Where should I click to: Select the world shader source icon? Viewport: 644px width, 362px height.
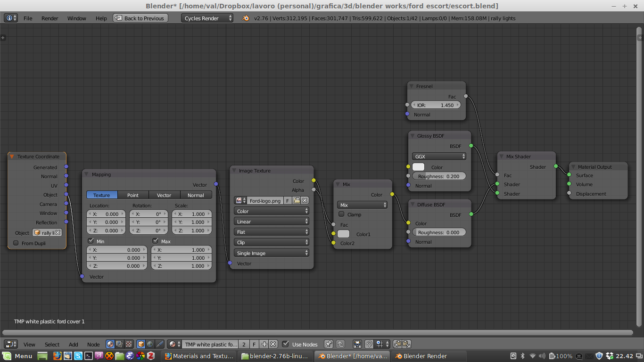pos(149,344)
